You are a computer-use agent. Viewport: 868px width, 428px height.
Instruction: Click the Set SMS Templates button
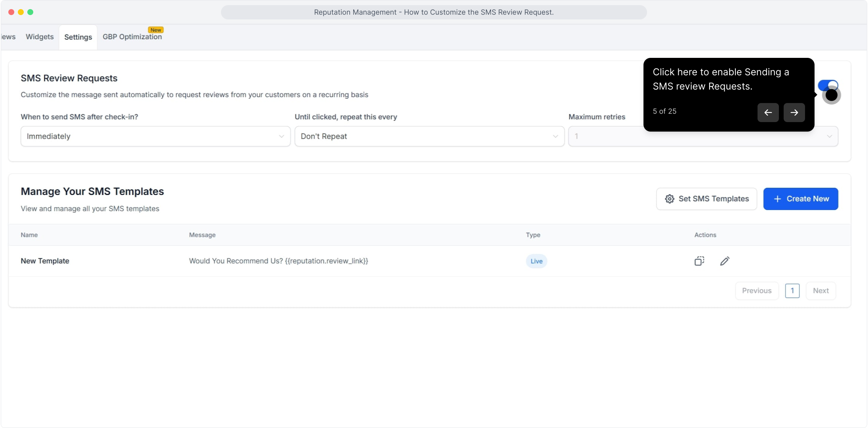[706, 199]
